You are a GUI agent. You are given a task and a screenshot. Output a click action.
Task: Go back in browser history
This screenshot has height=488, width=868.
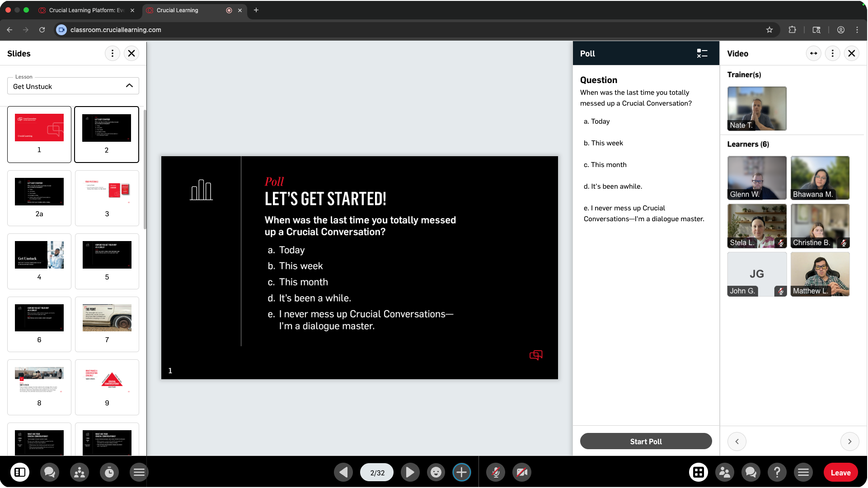tap(9, 30)
